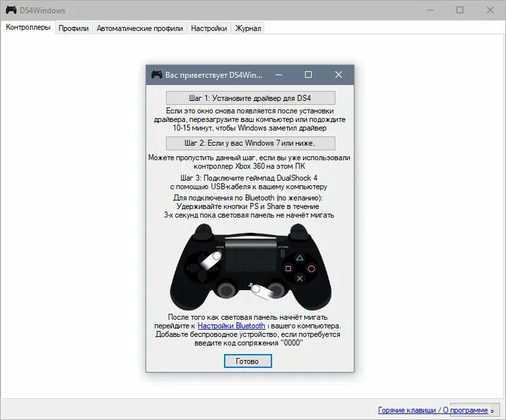Open the Настройки Bluetooth link
Viewport: 506px width, 420px height.
(231, 326)
